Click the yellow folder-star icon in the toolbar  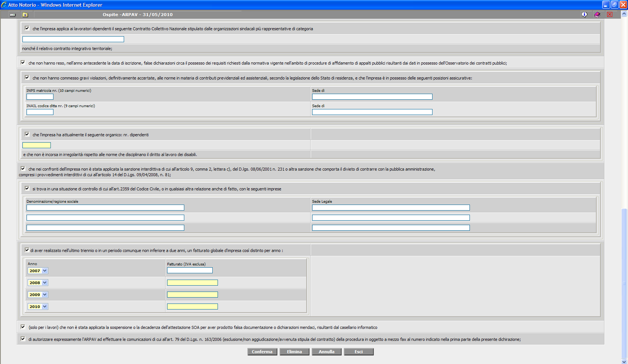coord(25,15)
